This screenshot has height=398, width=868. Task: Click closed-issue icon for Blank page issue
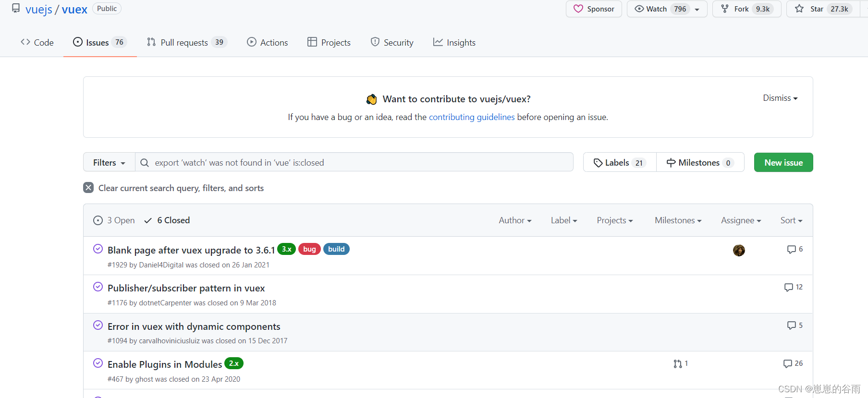point(98,249)
